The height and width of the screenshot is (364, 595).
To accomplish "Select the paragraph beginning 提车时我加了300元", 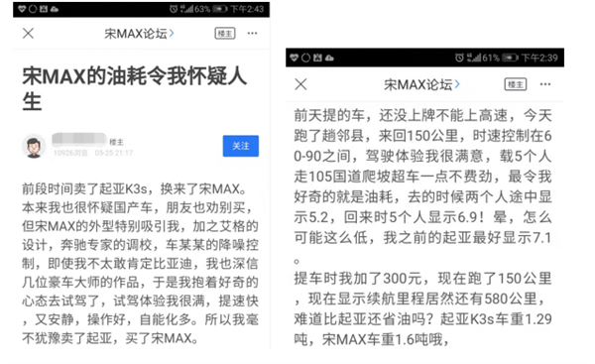I will click(422, 309).
